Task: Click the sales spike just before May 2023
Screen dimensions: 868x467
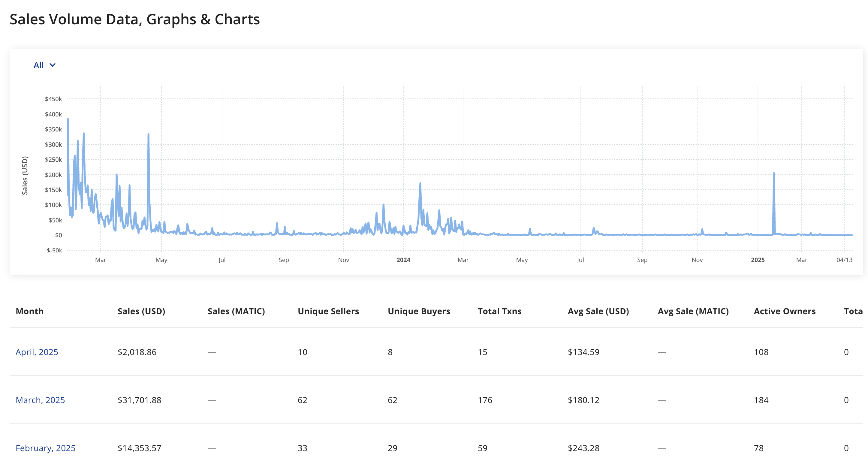Action: (148, 134)
